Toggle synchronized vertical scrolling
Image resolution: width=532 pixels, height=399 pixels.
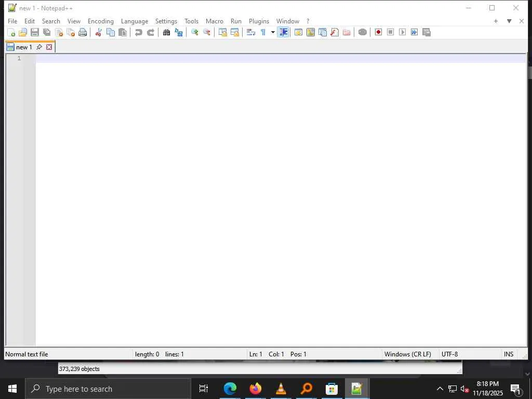pyautogui.click(x=222, y=32)
